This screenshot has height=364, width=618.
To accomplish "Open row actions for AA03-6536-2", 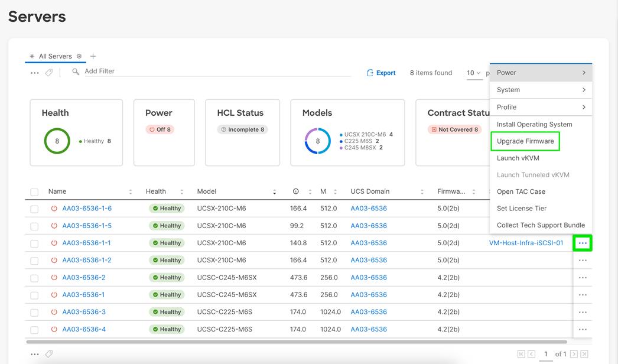I will coord(583,278).
